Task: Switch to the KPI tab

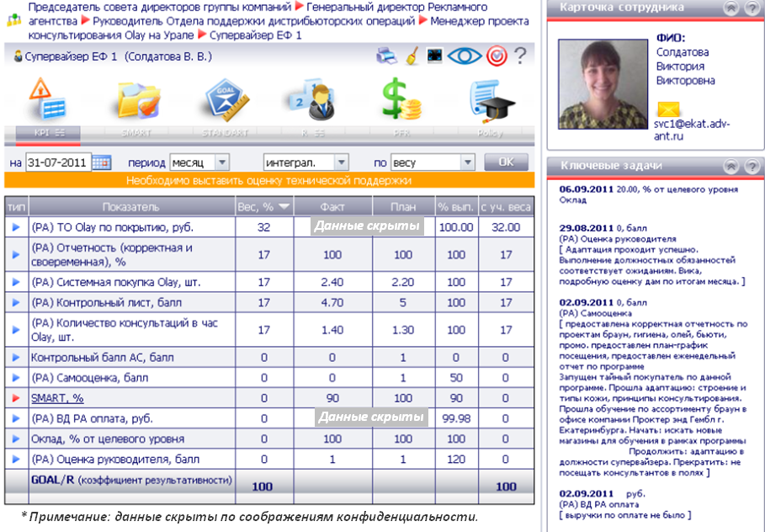Action: coord(48,133)
